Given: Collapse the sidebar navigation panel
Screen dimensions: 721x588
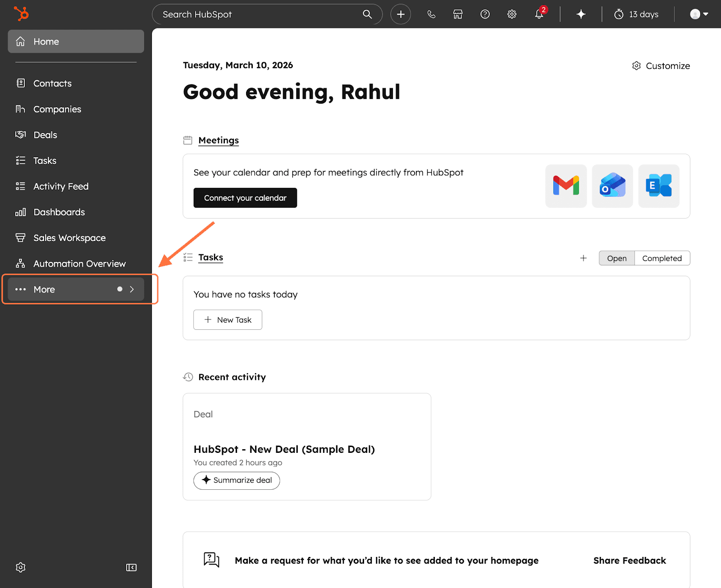Looking at the screenshot, I should click(131, 567).
